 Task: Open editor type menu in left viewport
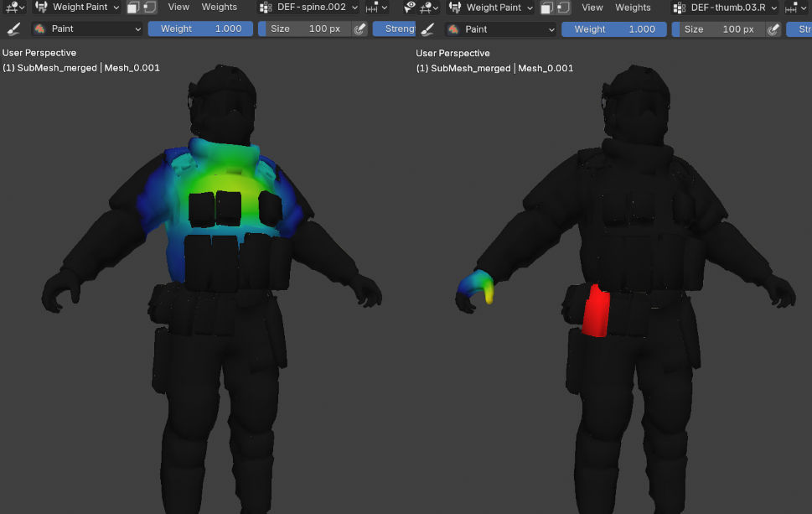(14, 8)
